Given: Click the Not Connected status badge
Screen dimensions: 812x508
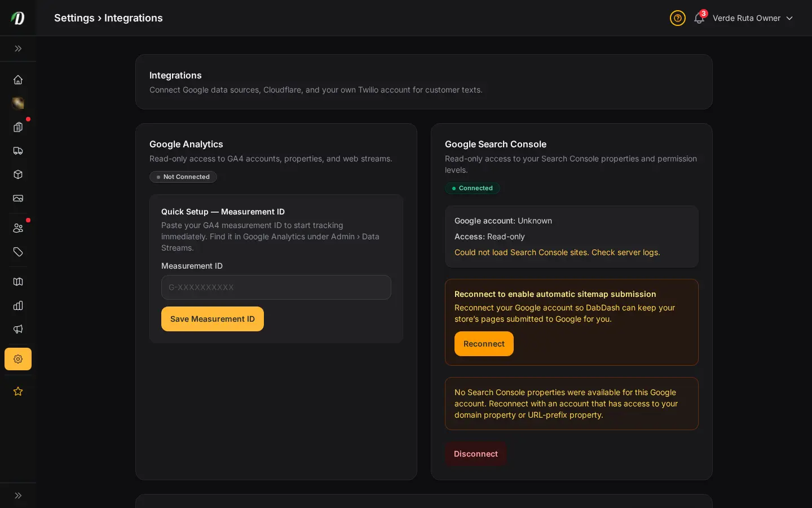Looking at the screenshot, I should pyautogui.click(x=183, y=177).
